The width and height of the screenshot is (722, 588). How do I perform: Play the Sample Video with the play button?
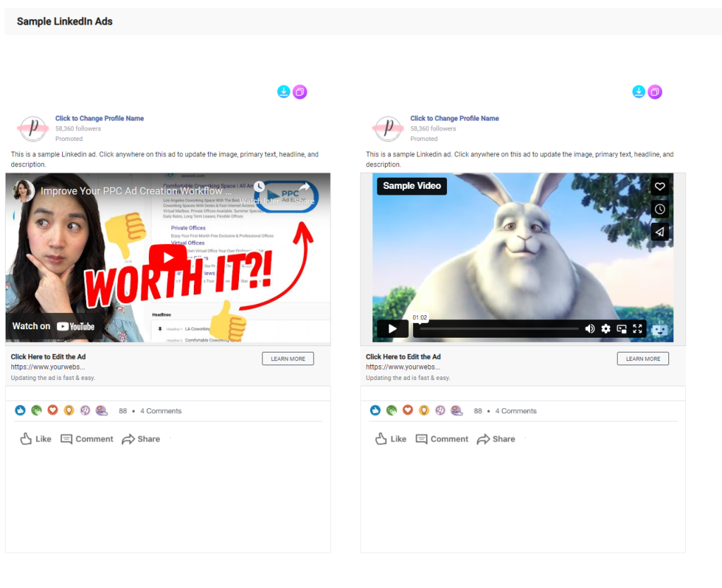point(393,329)
